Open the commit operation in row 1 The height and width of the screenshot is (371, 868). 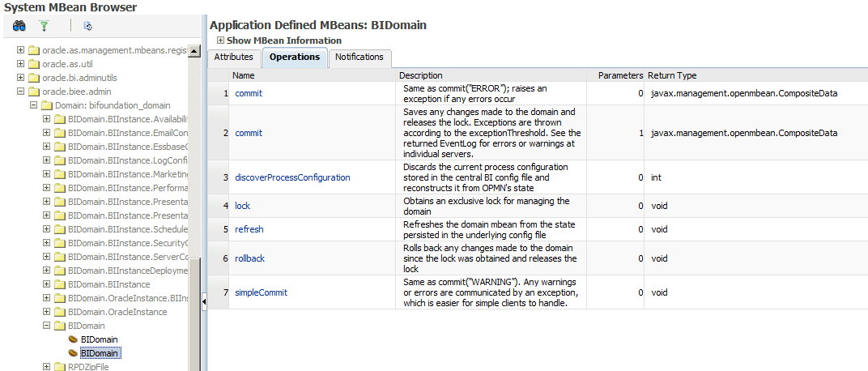point(249,94)
